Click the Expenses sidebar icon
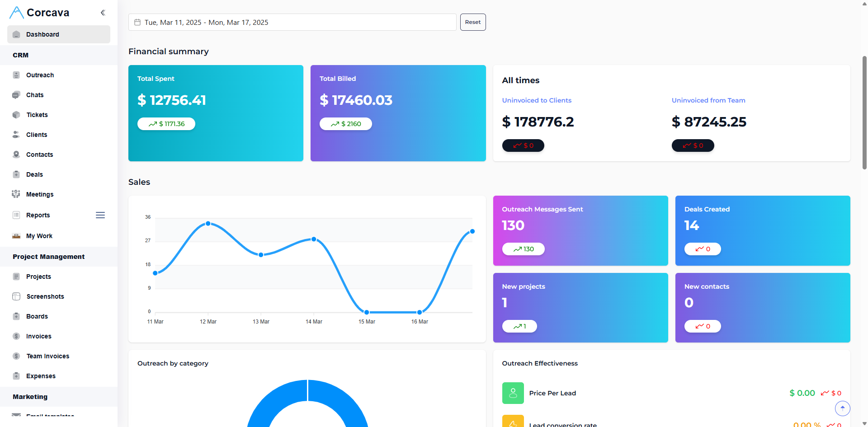This screenshot has height=427, width=868. [x=16, y=376]
